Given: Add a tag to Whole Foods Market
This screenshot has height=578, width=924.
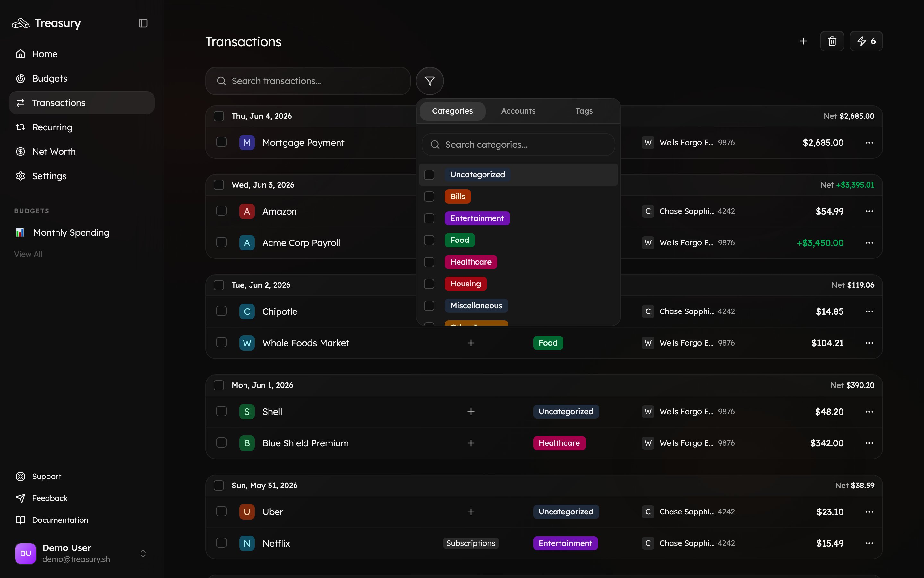Looking at the screenshot, I should [471, 343].
